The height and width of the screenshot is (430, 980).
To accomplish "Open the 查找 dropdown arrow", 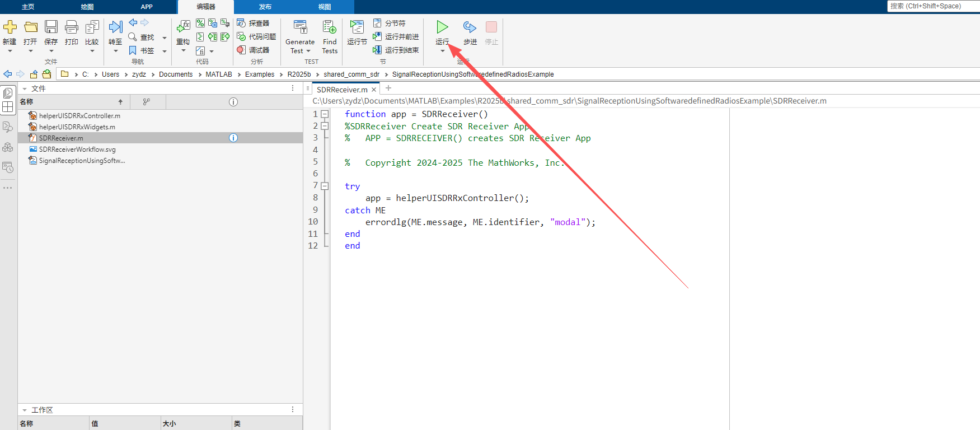I will pos(165,38).
